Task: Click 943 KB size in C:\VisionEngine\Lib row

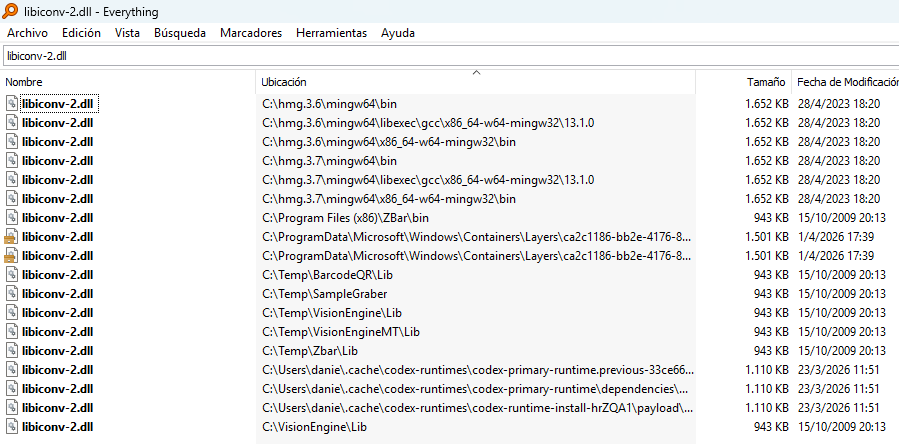Action: 771,427
